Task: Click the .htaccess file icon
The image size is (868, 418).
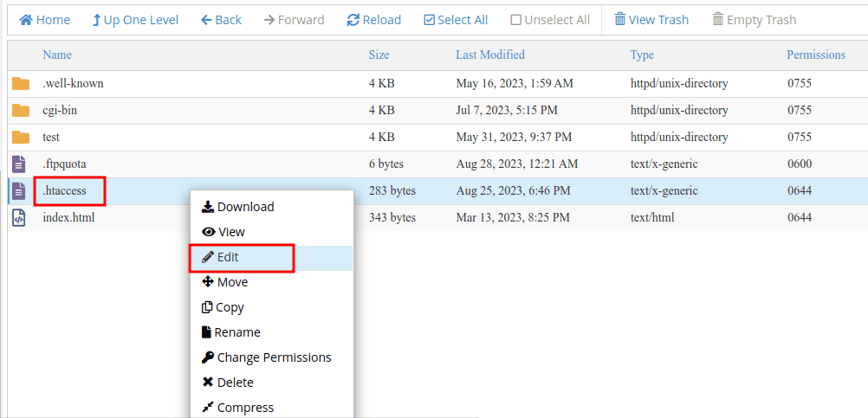Action: [19, 190]
